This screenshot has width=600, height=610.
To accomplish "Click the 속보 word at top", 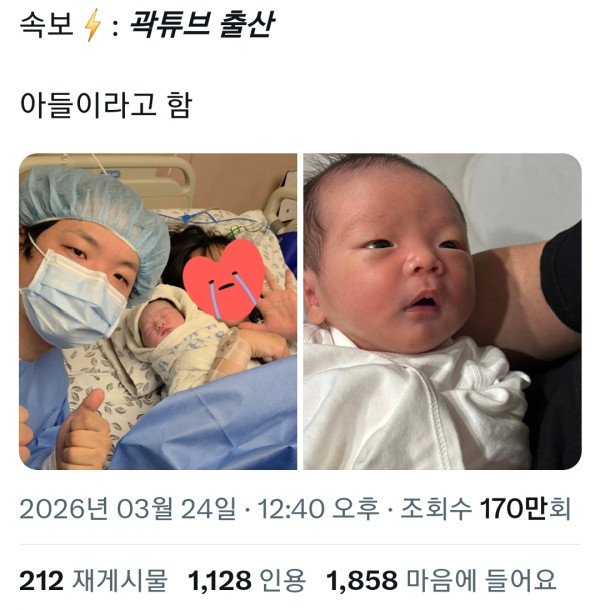I will 46,25.
